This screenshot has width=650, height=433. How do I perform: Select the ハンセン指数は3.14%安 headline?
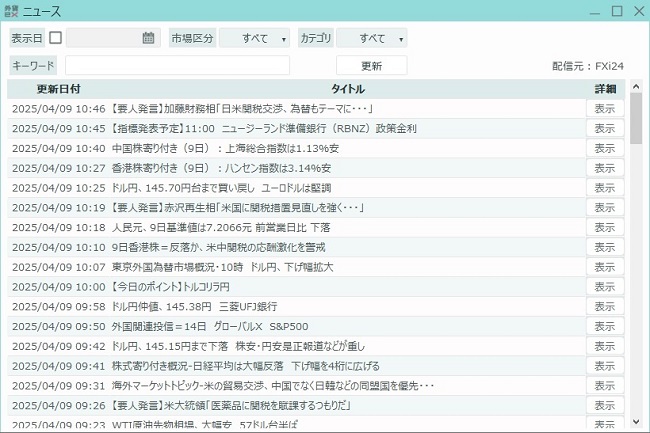click(x=221, y=168)
